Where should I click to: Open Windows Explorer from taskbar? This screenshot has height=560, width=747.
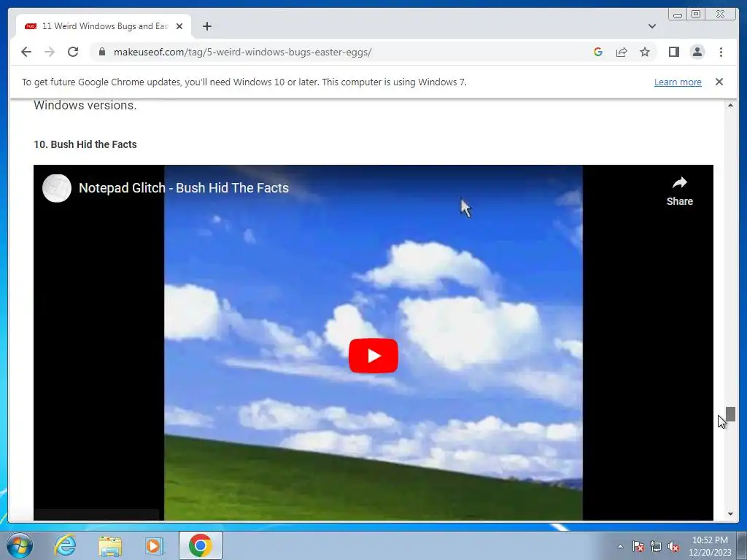(110, 545)
